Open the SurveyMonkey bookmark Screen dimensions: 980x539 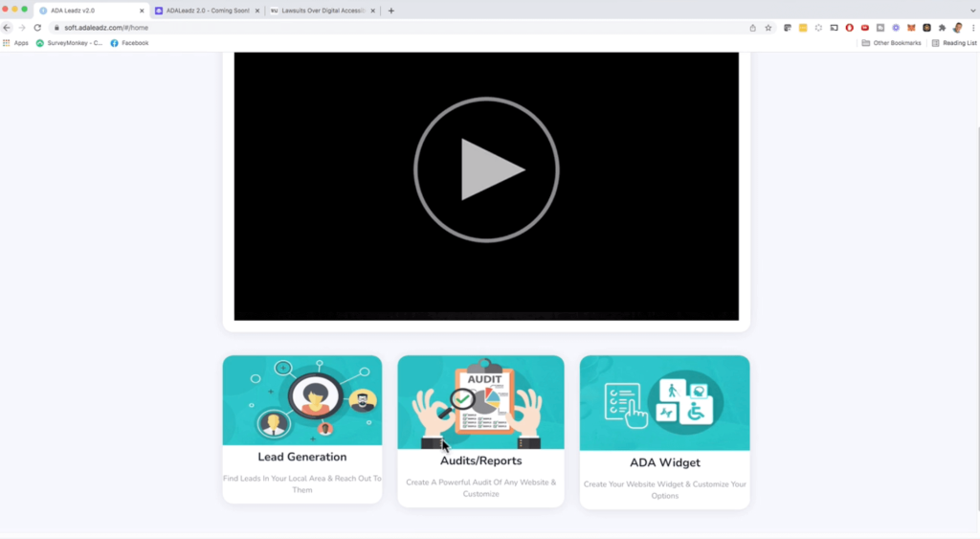tap(69, 43)
